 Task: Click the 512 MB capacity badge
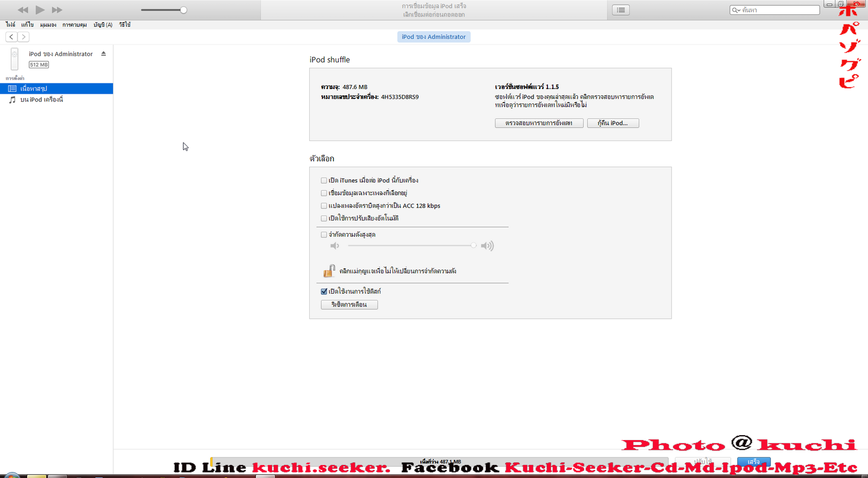point(39,64)
